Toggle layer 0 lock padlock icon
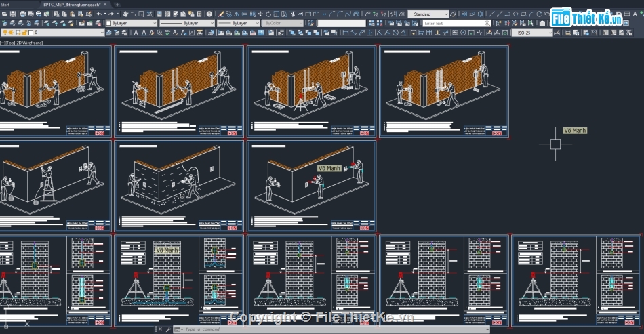 pyautogui.click(x=24, y=33)
